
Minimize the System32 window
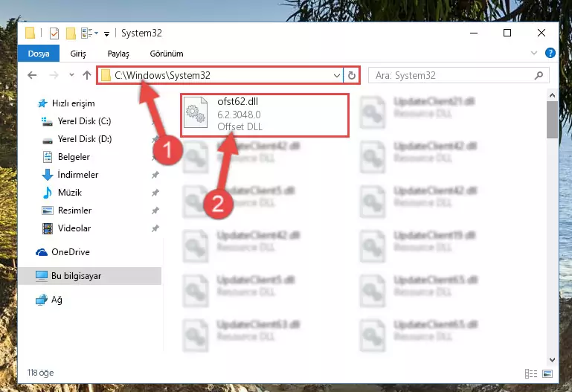click(x=474, y=33)
